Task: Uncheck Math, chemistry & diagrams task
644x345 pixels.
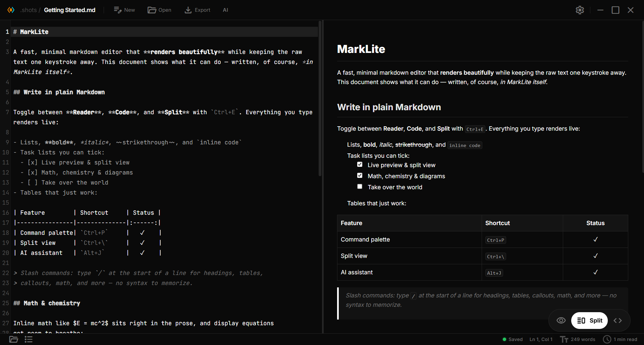Action: point(360,176)
